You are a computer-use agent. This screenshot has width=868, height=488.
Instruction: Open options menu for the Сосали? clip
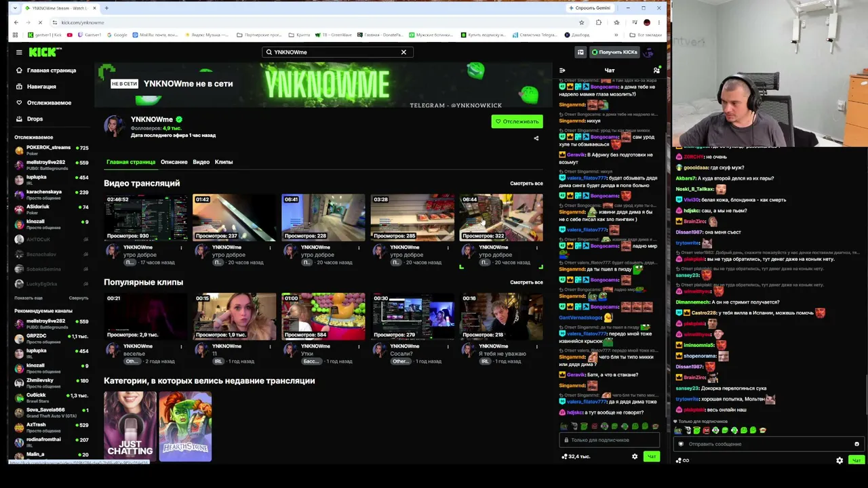tap(448, 347)
